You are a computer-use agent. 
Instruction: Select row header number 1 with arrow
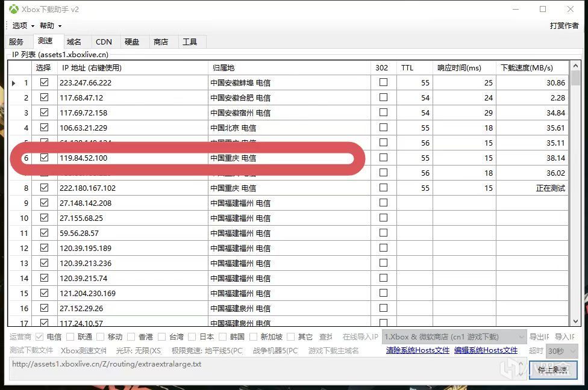(20, 83)
